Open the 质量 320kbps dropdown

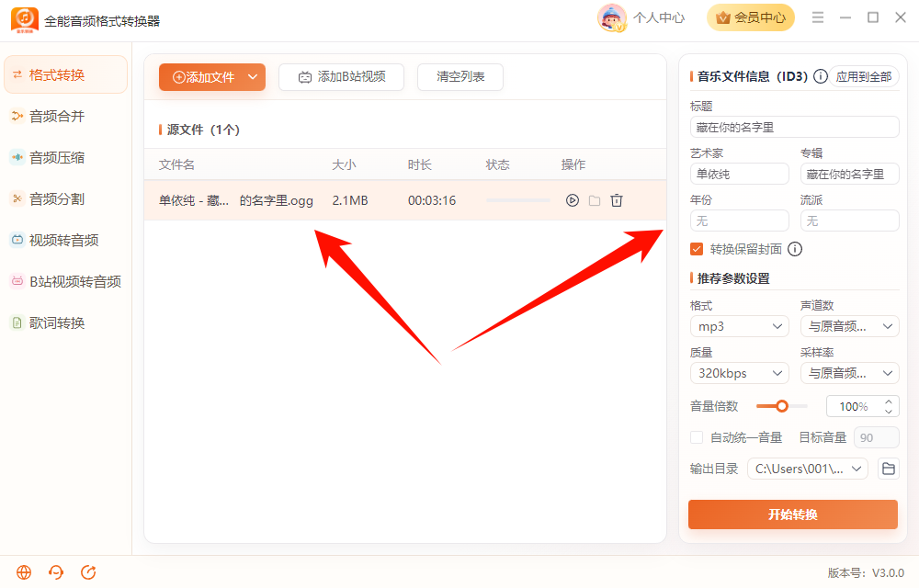[x=740, y=373]
